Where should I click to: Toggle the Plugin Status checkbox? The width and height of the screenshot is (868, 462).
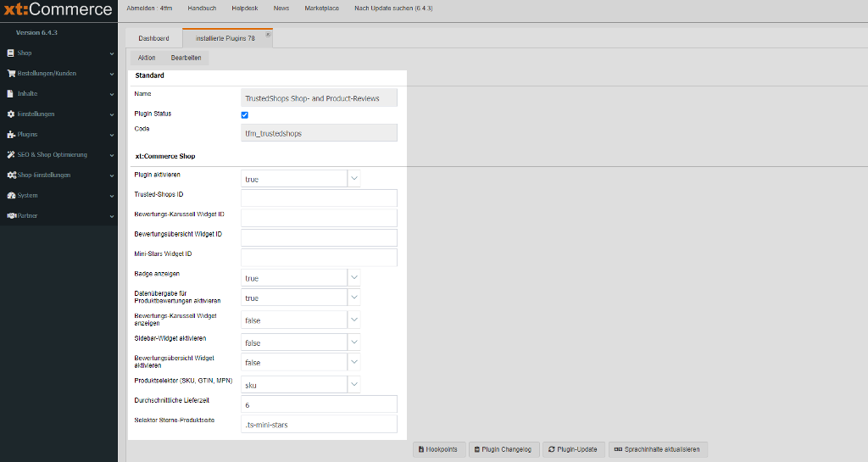click(245, 114)
